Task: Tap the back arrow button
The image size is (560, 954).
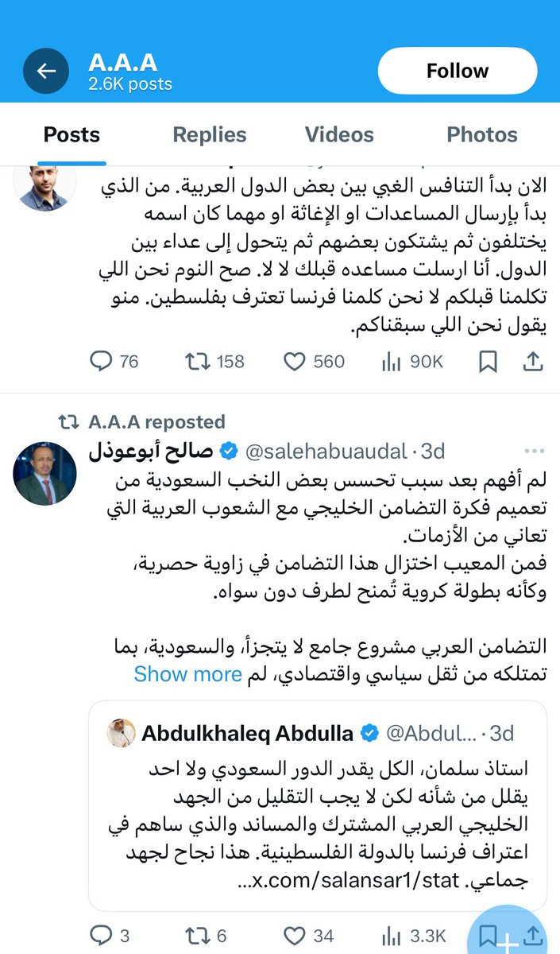Action: (x=46, y=71)
